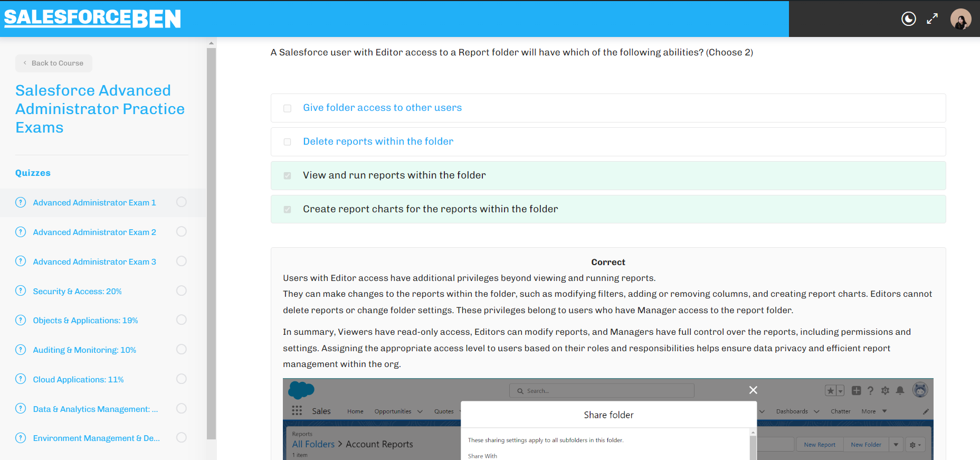Mark Advanced Administrator Exam 1 completion circle
The width and height of the screenshot is (980, 460).
point(182,202)
